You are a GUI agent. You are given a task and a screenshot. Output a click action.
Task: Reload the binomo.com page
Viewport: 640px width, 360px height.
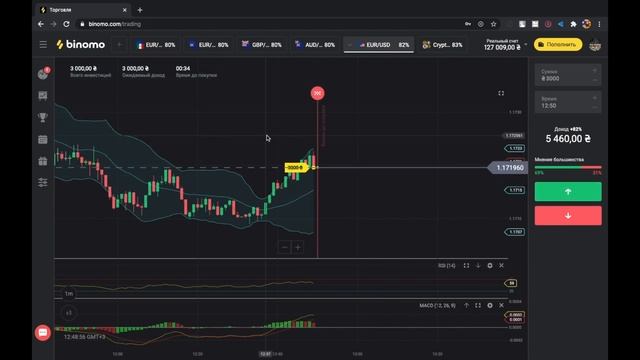[x=67, y=24]
